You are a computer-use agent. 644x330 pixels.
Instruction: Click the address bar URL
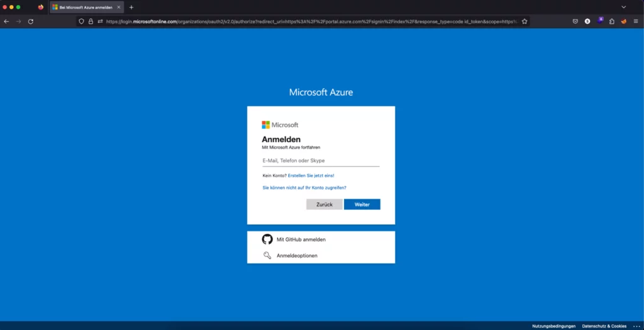(311, 21)
